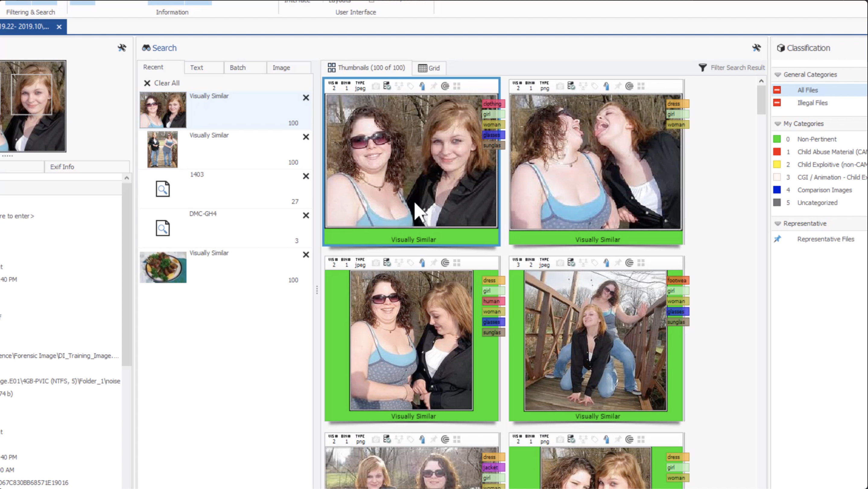Select the yellow Child Exploitive category swatch
Image resolution: width=868 pixels, height=489 pixels.
(x=777, y=165)
